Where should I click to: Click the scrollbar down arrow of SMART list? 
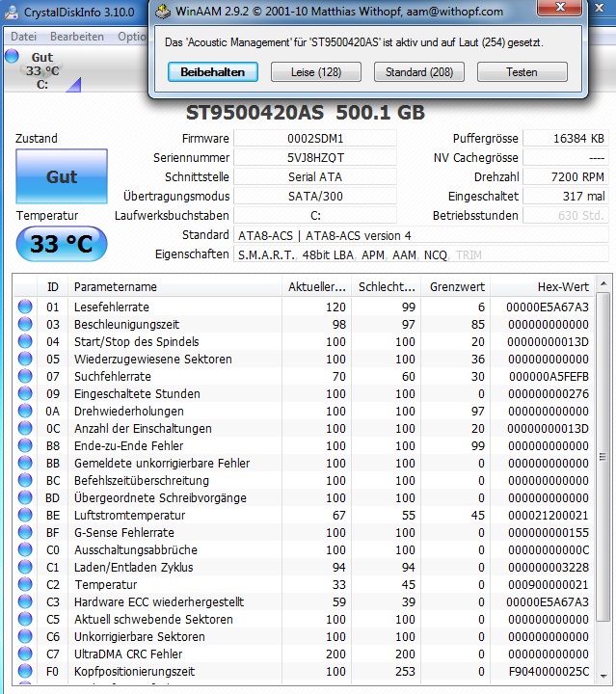[x=603, y=676]
